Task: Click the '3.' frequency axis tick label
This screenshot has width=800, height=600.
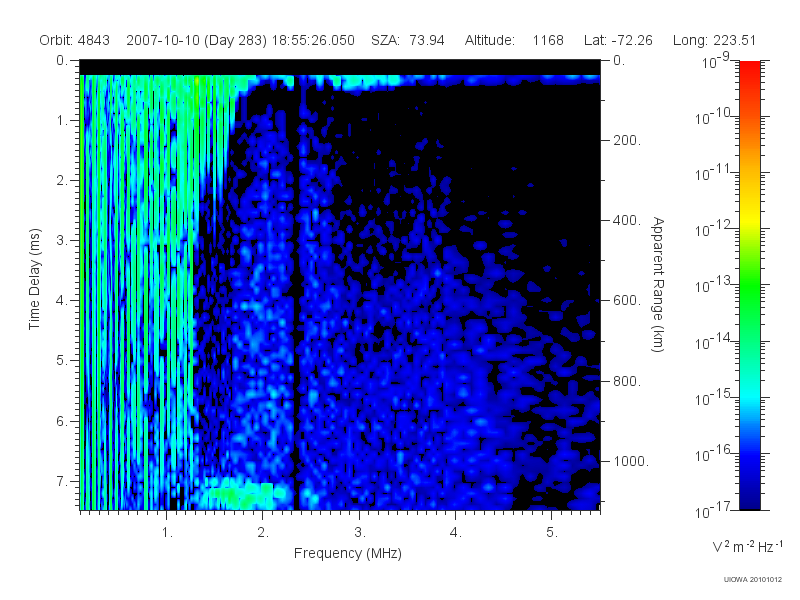Action: (360, 533)
